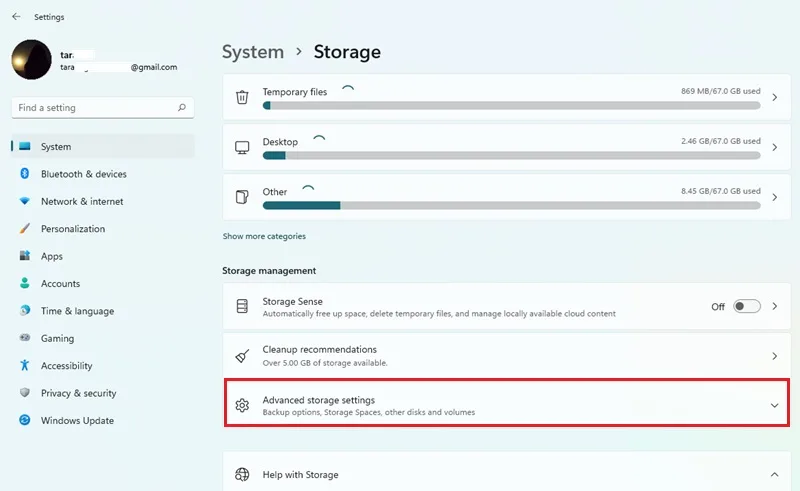Screen dimensions: 800x491
Task: Click the Help with Storage globe icon
Action: point(242,475)
